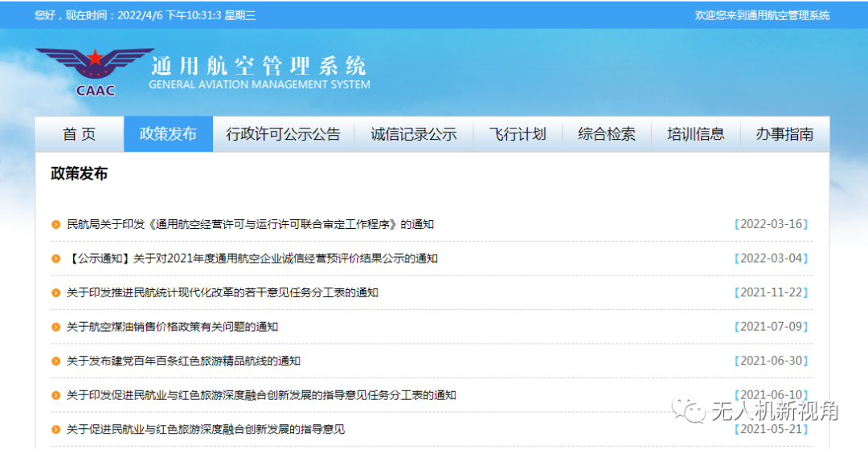Open the 行政许可公示公告 tab

tap(284, 134)
